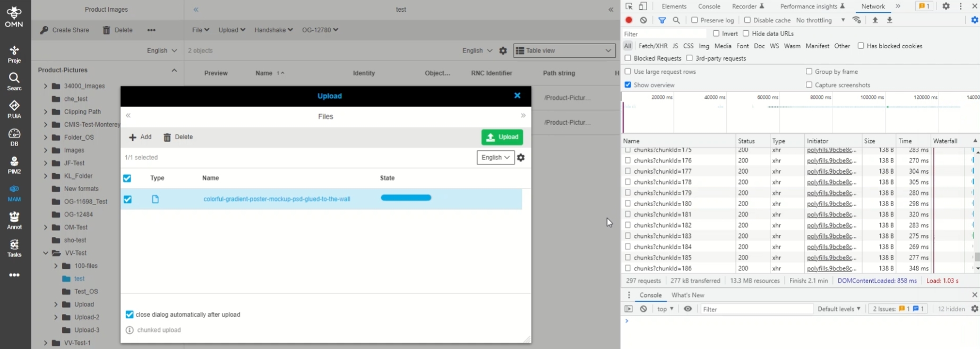Toggle the DevTools device toolbar icon
The width and height of the screenshot is (980, 349).
[x=642, y=6]
